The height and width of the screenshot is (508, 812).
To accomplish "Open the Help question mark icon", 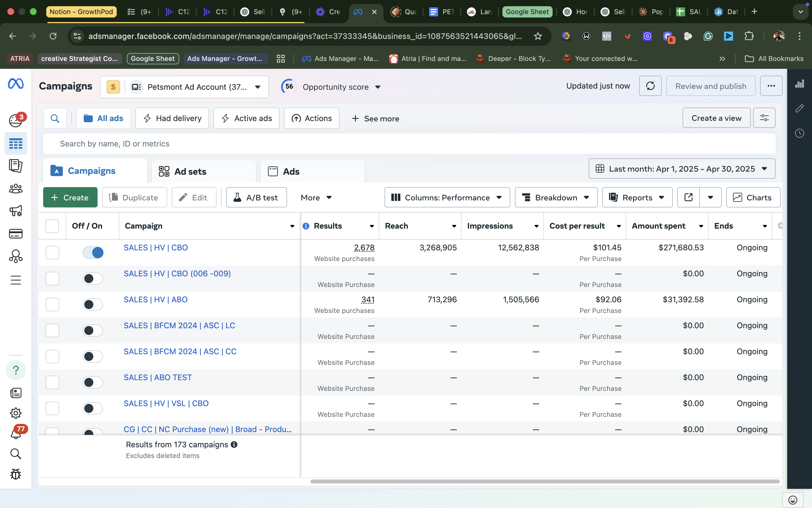I will [x=16, y=370].
